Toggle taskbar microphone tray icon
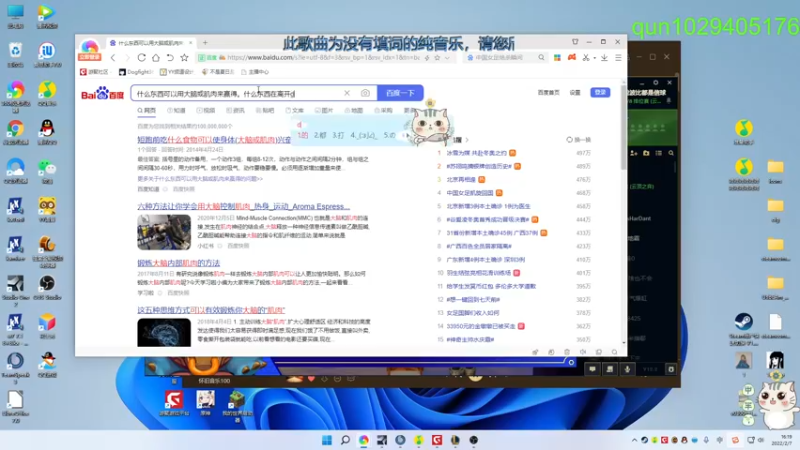This screenshot has height=450, width=800. 706,440
